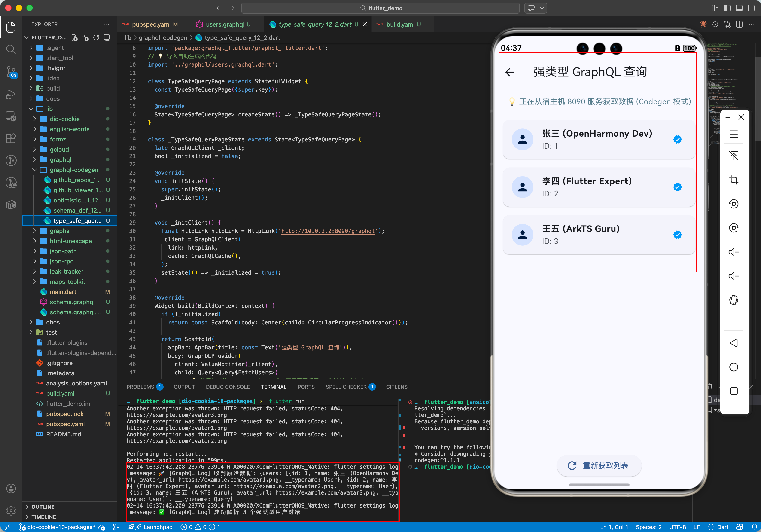Open the 10.0.2.2:8090/graphql URL link

click(x=328, y=231)
